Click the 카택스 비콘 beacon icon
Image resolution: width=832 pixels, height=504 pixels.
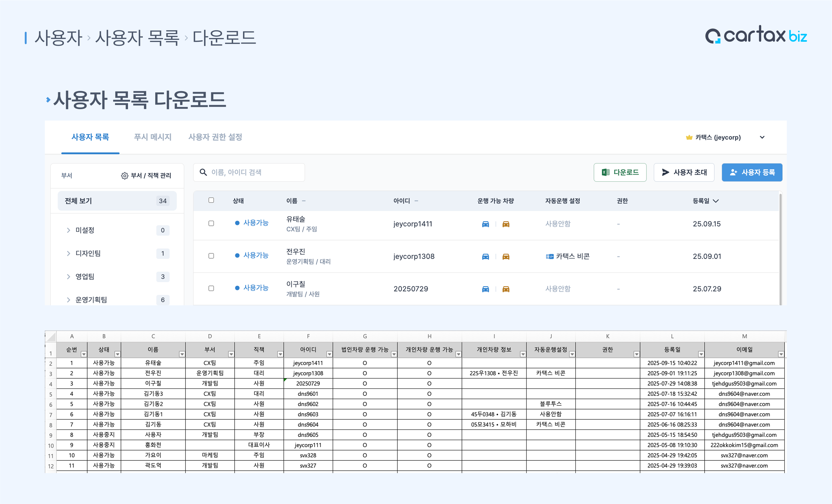pyautogui.click(x=549, y=256)
